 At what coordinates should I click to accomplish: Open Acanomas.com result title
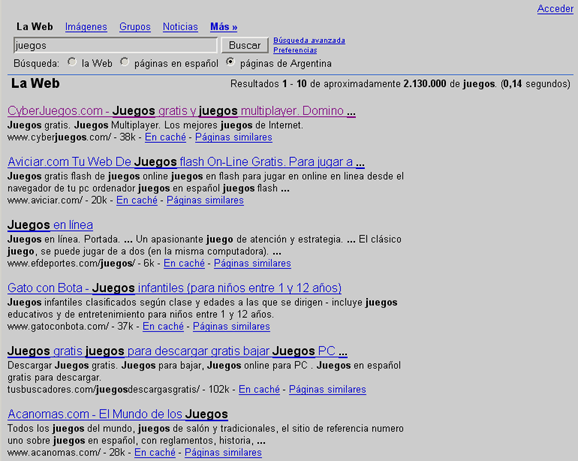point(118,414)
